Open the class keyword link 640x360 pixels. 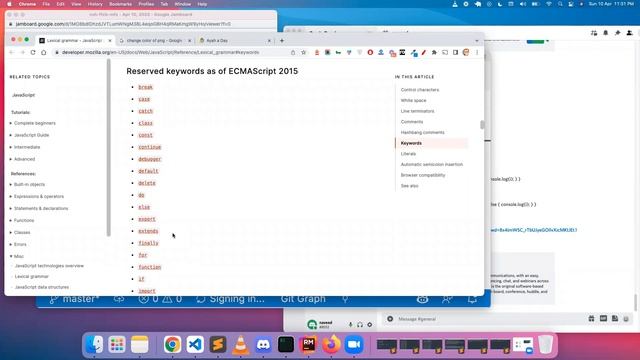[145, 123]
